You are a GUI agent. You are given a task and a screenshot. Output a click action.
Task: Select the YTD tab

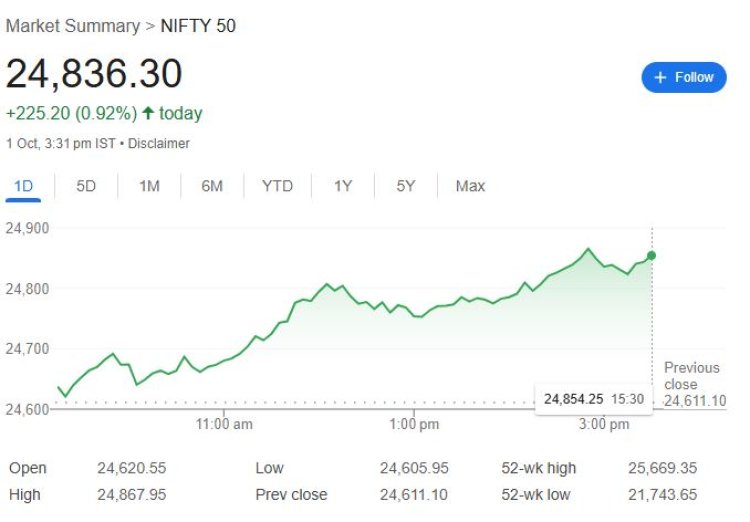coord(277,186)
